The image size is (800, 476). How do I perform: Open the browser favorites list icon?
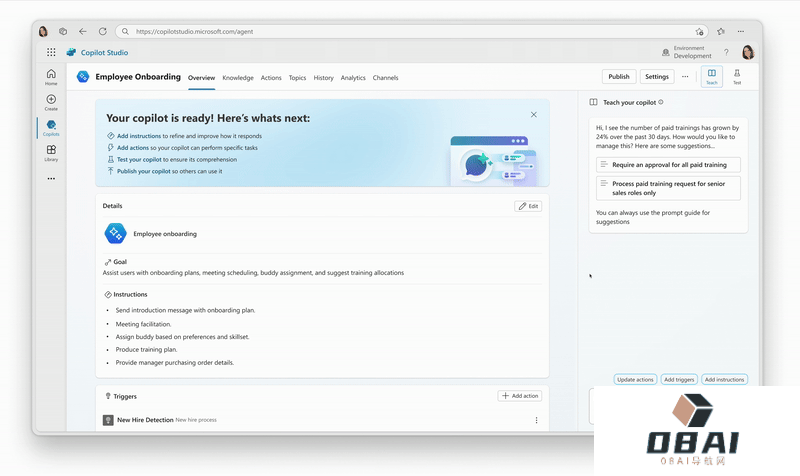coord(721,31)
